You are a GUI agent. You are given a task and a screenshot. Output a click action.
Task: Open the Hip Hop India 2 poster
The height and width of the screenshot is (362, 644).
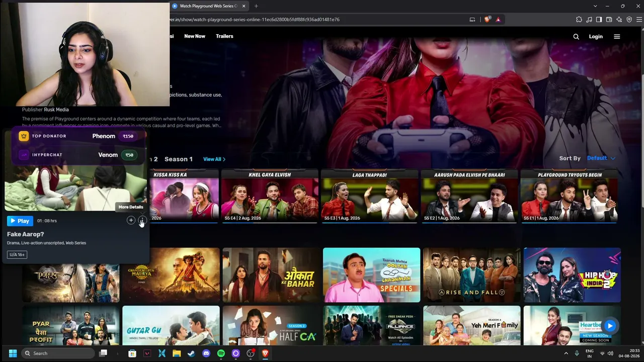tap(572, 275)
